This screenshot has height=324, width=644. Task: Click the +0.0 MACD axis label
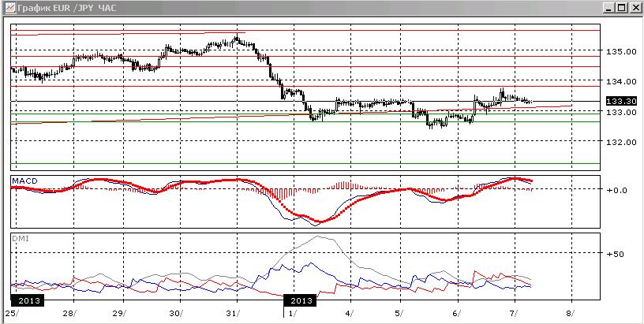(616, 190)
